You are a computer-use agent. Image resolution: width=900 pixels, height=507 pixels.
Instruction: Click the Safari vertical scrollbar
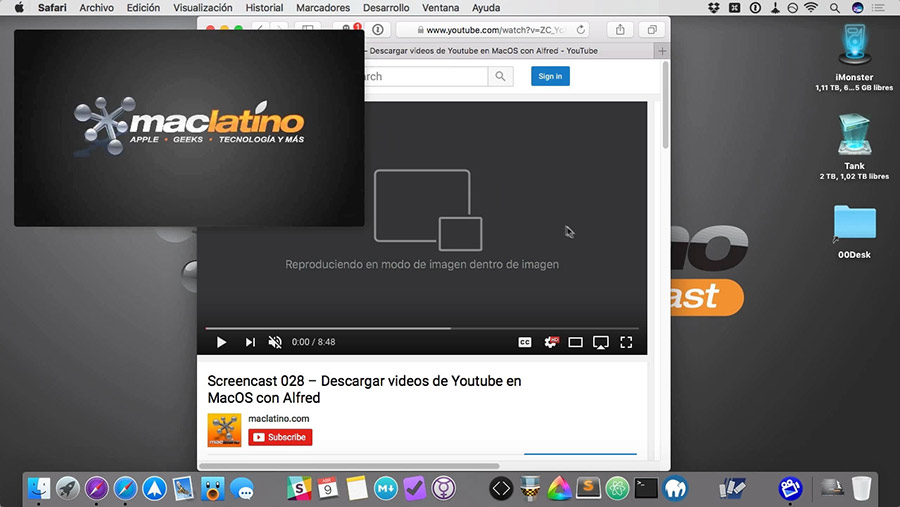click(x=665, y=105)
